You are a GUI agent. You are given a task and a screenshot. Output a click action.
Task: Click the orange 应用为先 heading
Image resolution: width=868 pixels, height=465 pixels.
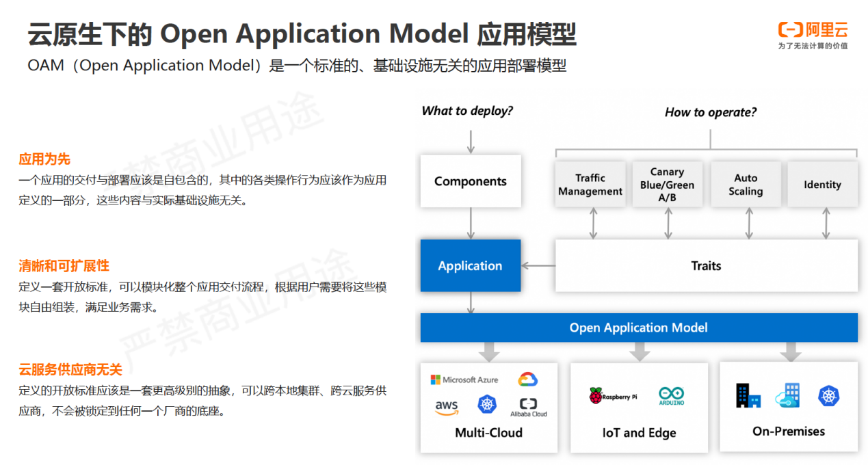point(44,159)
